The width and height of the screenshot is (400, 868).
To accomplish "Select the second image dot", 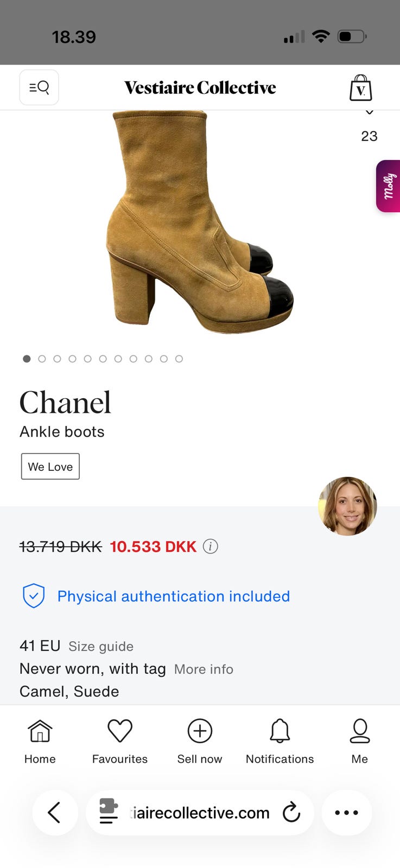I will pos(42,359).
